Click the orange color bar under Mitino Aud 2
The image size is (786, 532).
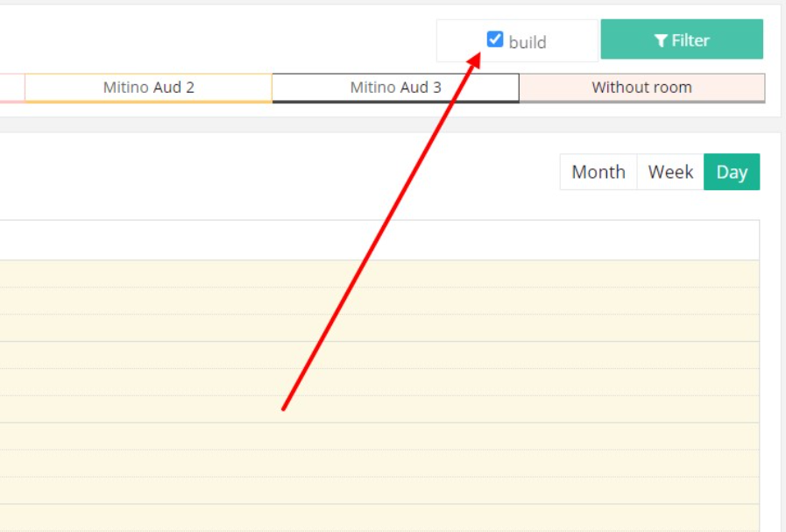point(148,102)
